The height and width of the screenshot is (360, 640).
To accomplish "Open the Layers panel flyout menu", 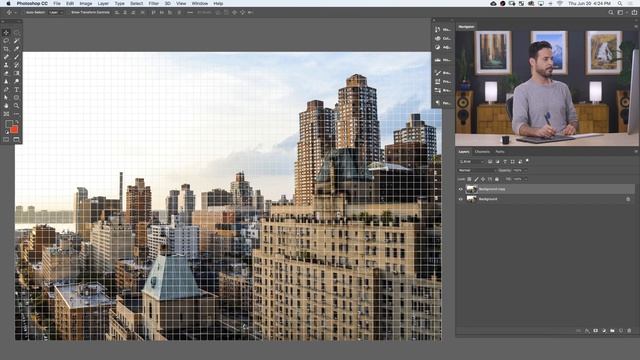I will click(636, 152).
